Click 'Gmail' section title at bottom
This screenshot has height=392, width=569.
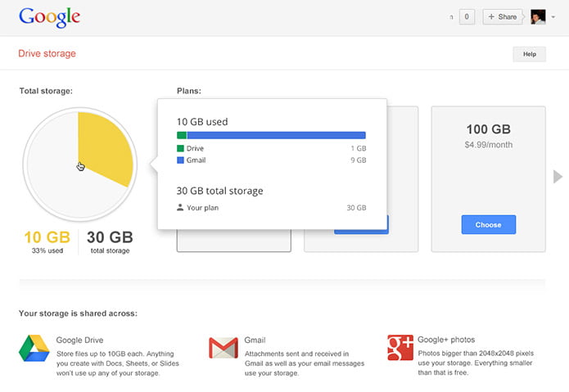[x=255, y=340]
